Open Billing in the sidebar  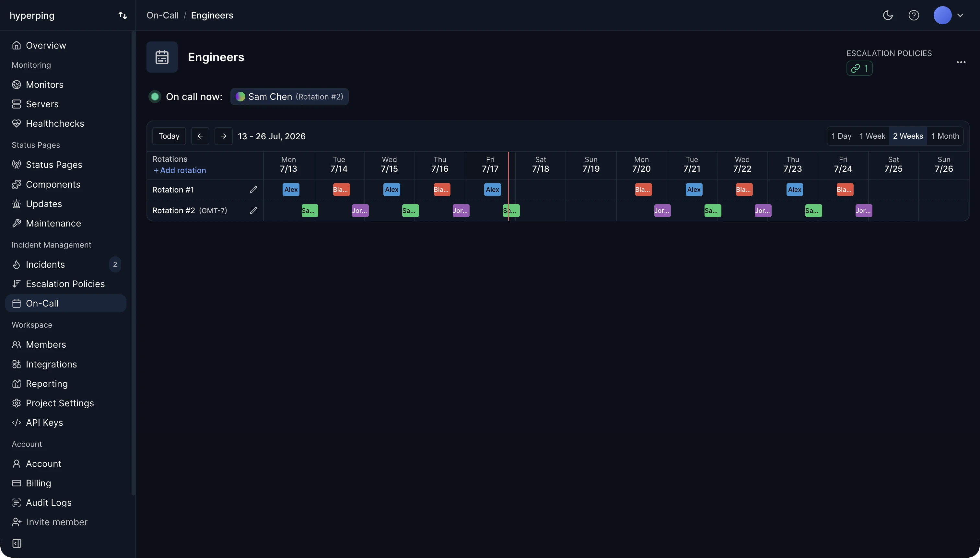pyautogui.click(x=66, y=483)
